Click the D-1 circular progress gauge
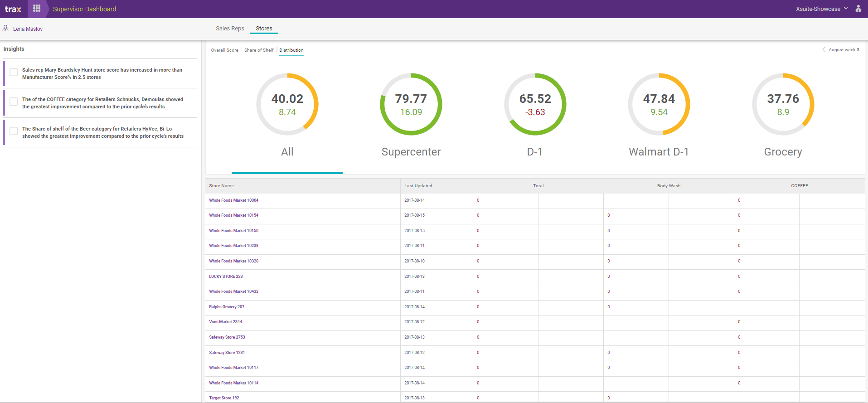 (535, 105)
